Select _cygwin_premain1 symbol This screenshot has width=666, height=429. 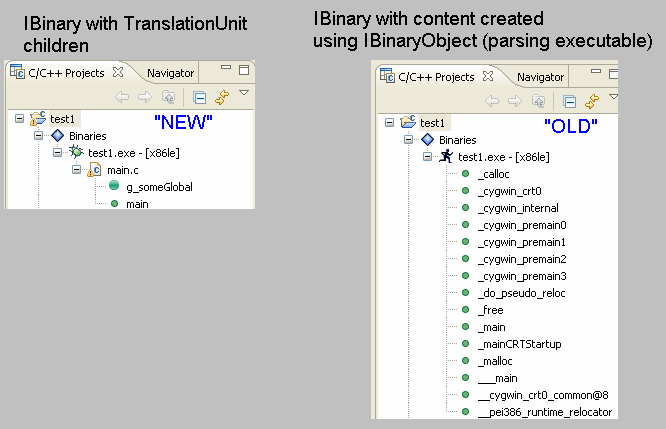522,243
